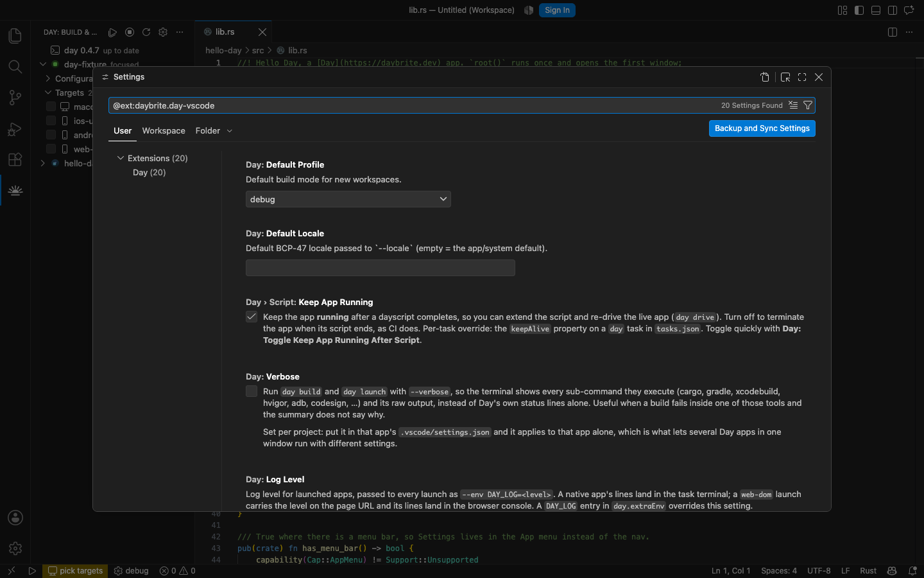Open the more actions ellipsis in Day Build panel
Screen dimensions: 924x578
[x=180, y=32]
